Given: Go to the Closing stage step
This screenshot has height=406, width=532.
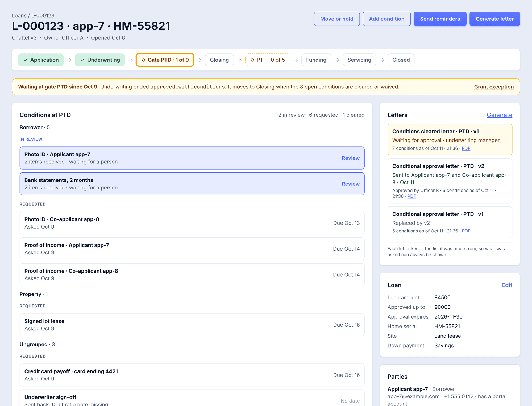Looking at the screenshot, I should click(x=219, y=60).
